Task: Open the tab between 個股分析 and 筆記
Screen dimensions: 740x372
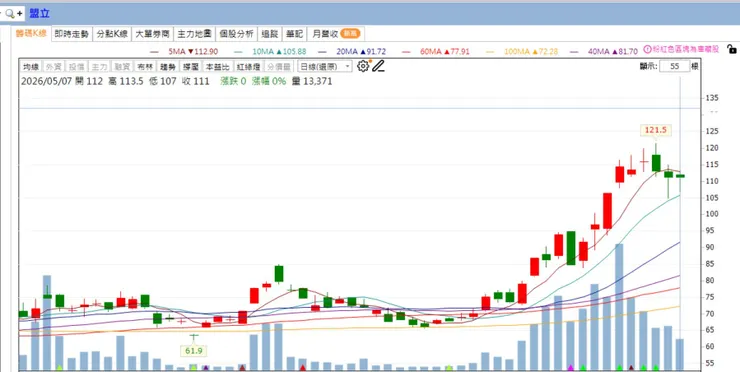Action: coord(269,34)
